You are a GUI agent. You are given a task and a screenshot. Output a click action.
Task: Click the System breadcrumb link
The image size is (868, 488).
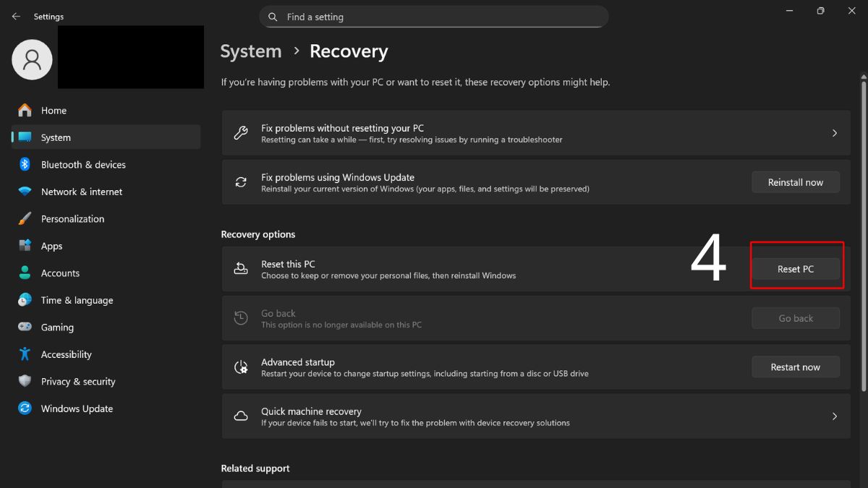[251, 51]
